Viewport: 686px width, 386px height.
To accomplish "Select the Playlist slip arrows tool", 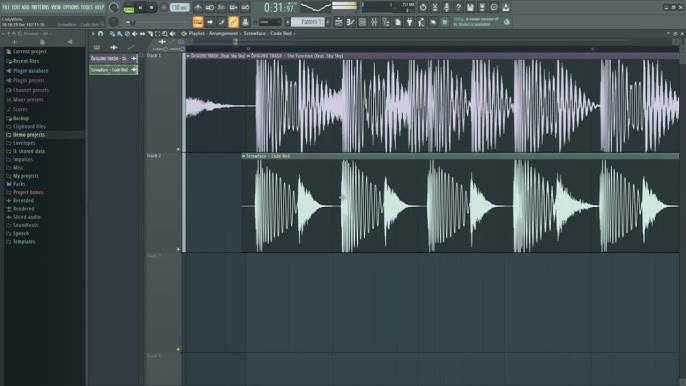I will point(142,34).
